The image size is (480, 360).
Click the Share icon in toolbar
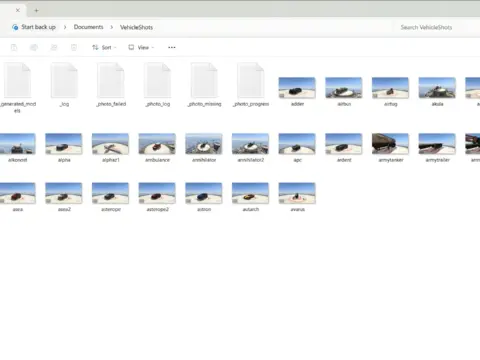54,47
